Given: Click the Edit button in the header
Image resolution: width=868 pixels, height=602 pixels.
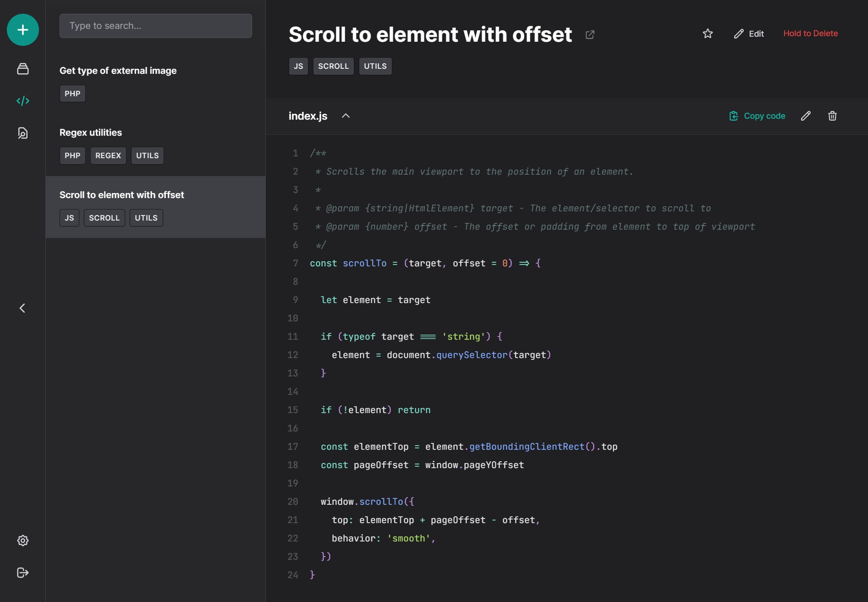Looking at the screenshot, I should coord(749,33).
